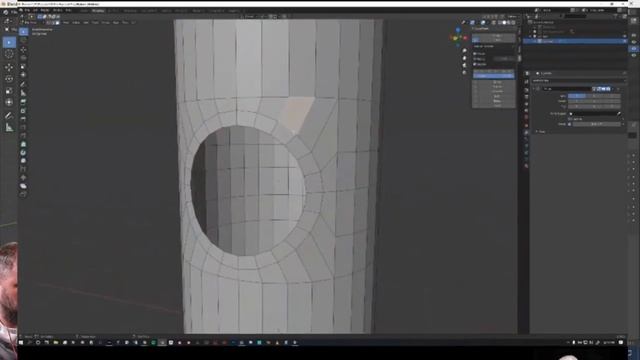Click the blue Z axis gizmo ball
This screenshot has height=360, width=640.
(458, 30)
